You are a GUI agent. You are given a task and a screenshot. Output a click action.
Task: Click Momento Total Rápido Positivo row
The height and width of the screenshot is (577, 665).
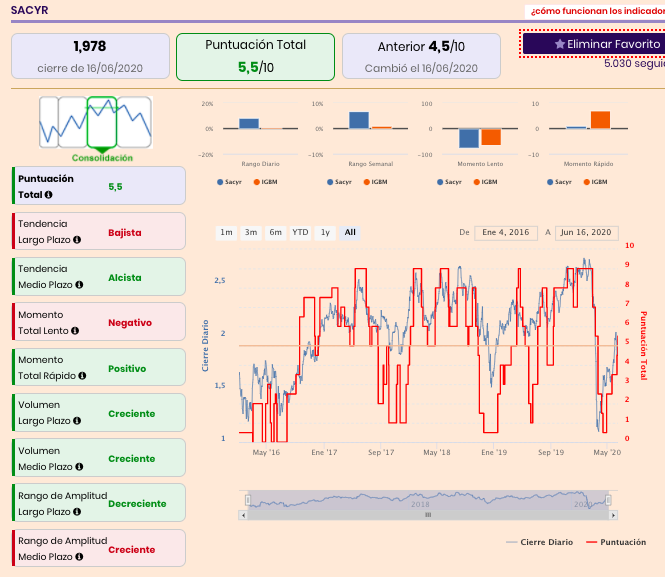(x=99, y=367)
